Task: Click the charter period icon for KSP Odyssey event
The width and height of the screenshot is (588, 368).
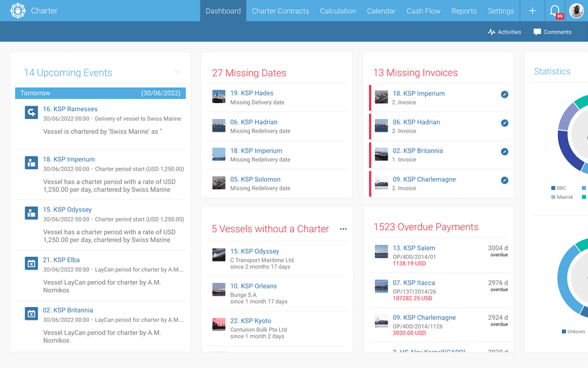Action: (x=31, y=213)
